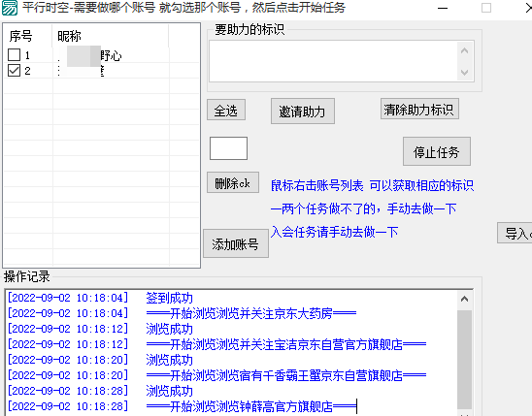Click inside the 要助力的标识 text area
The image size is (532, 416).
(x=333, y=61)
